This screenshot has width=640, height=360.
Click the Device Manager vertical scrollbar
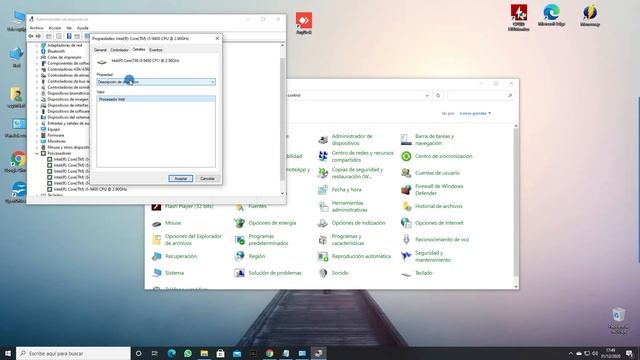pos(282,119)
